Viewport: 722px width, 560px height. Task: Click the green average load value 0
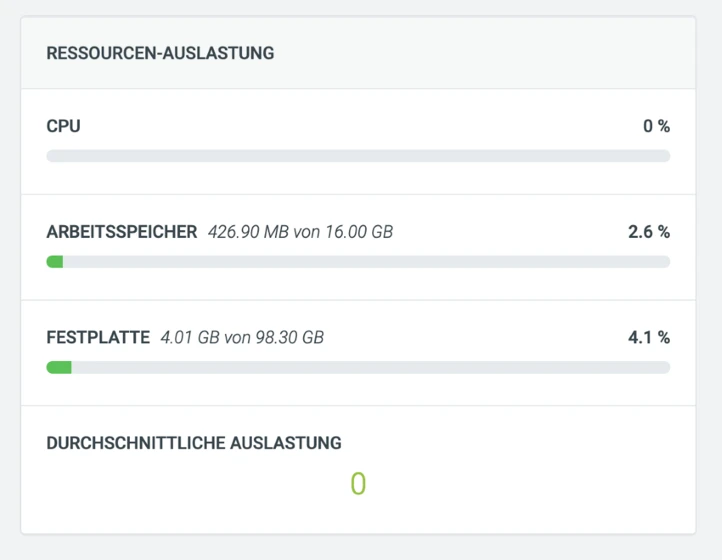[358, 484]
